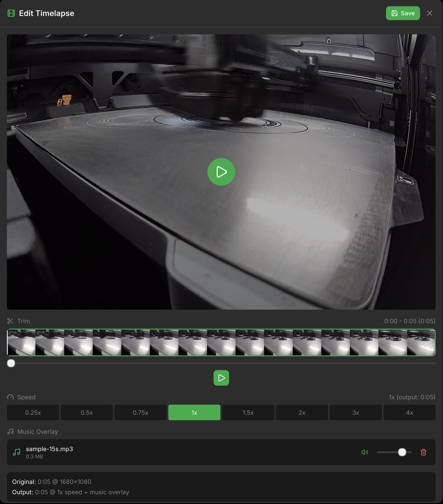Click the Music Overlay note icon
The height and width of the screenshot is (504, 443).
pyautogui.click(x=10, y=431)
